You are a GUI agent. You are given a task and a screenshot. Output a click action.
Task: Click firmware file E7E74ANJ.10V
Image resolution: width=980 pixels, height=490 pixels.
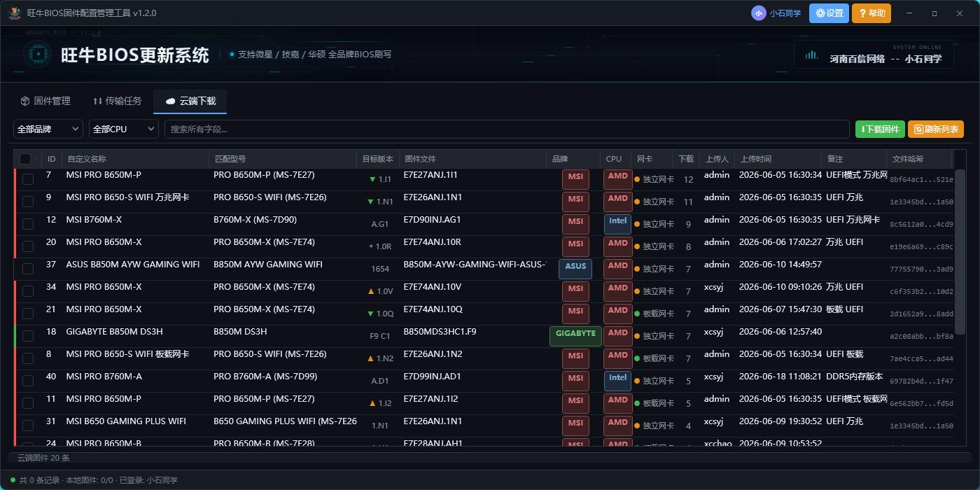click(433, 287)
